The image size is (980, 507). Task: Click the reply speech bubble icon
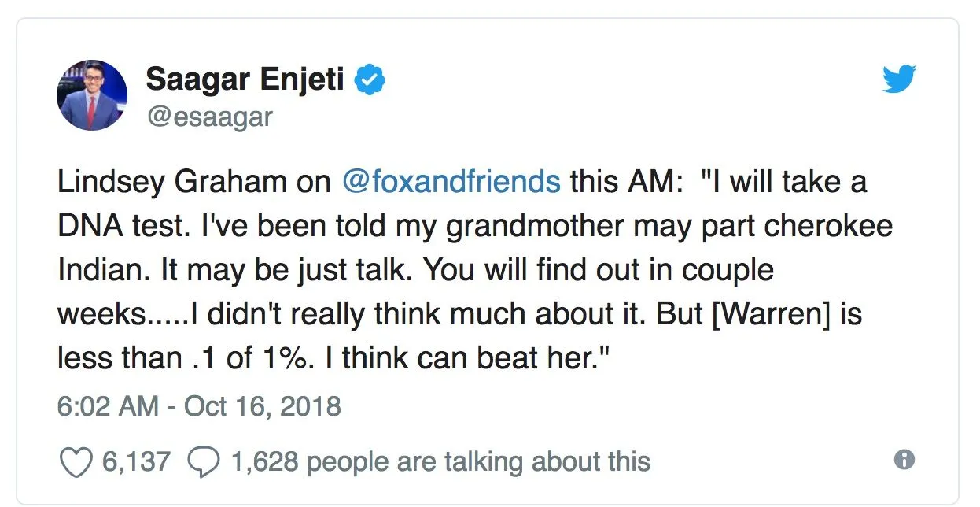(x=204, y=462)
